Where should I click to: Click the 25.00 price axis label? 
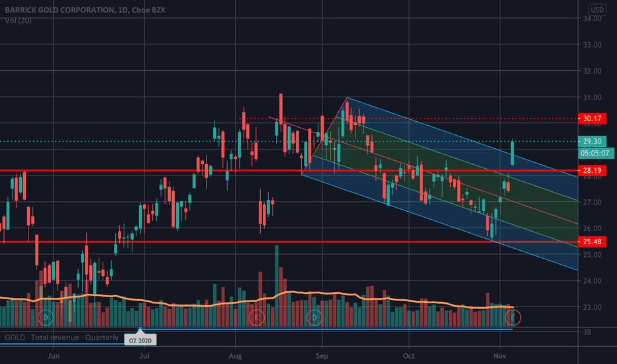[592, 255]
